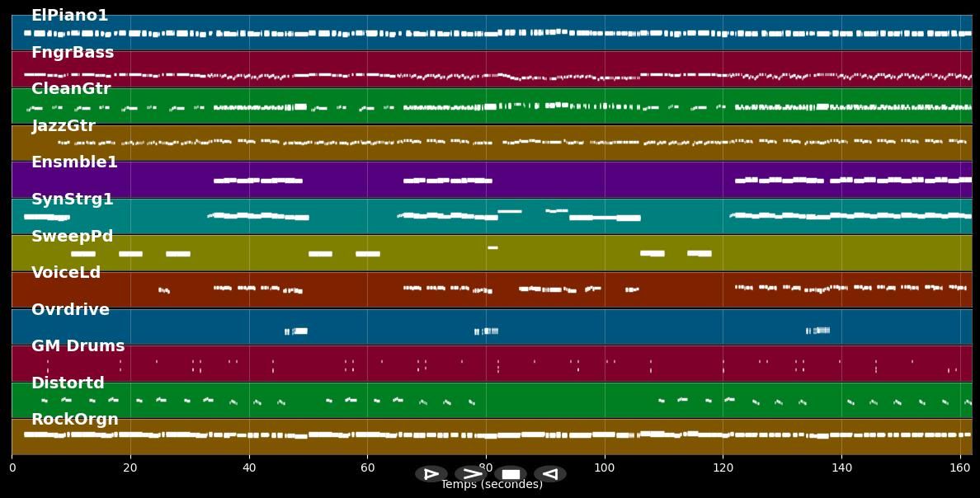Screen dimensions: 980x498
Task: Click the 100 second mark on time axis
Action: 605,467
